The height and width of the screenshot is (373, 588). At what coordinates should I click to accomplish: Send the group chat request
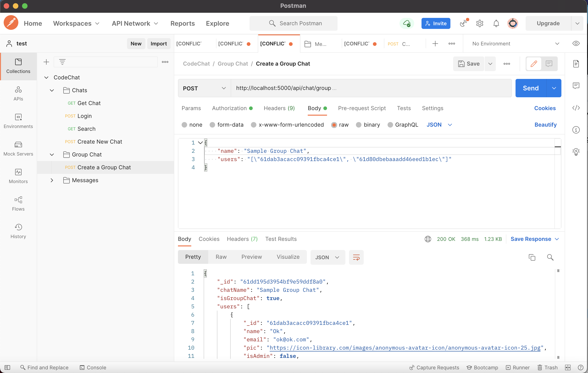click(530, 88)
